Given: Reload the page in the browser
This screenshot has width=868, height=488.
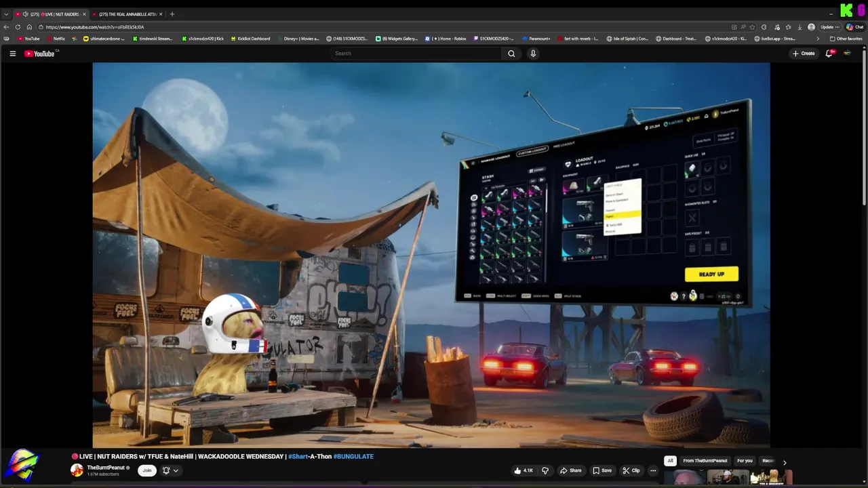Looking at the screenshot, I should click(18, 27).
